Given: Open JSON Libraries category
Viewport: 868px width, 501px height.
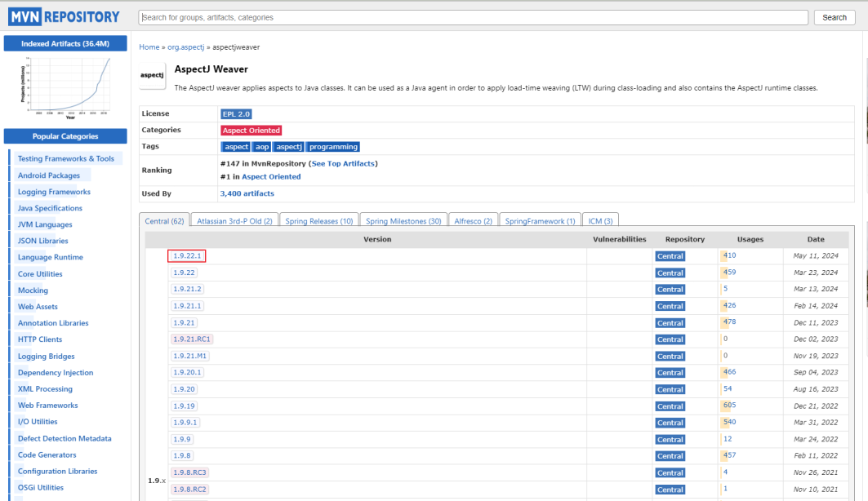Looking at the screenshot, I should (42, 241).
